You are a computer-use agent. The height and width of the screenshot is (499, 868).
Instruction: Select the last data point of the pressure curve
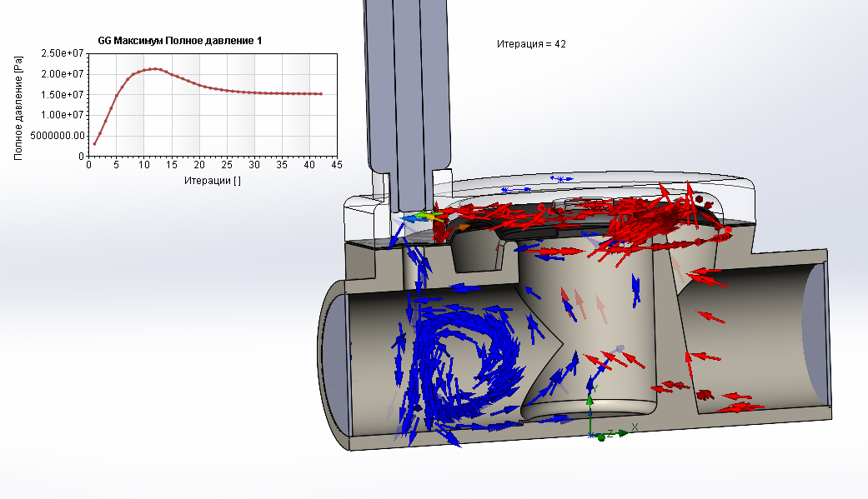pos(320,94)
